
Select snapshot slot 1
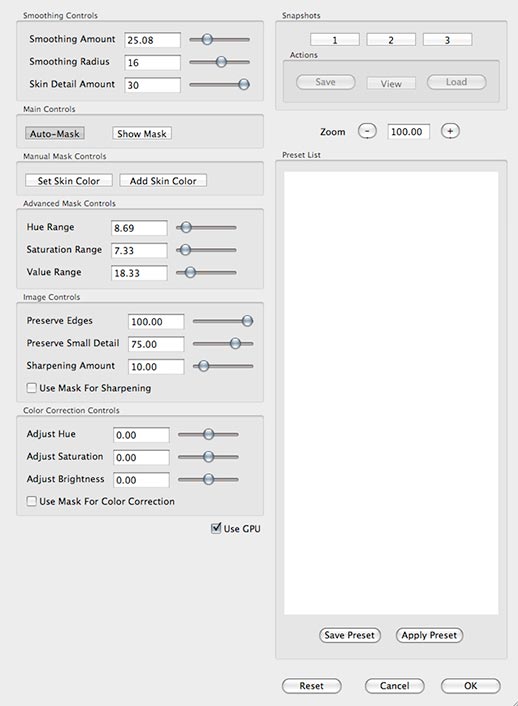tap(335, 40)
